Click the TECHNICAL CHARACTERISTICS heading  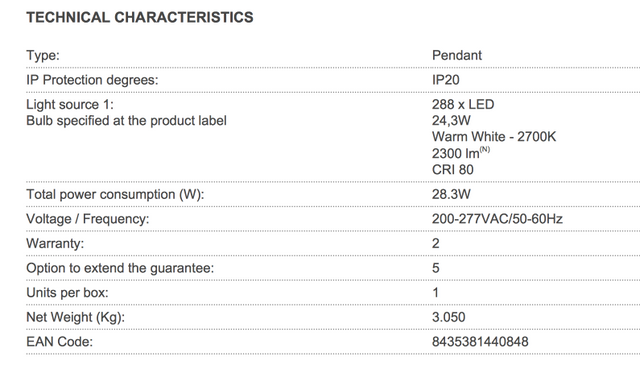[140, 18]
